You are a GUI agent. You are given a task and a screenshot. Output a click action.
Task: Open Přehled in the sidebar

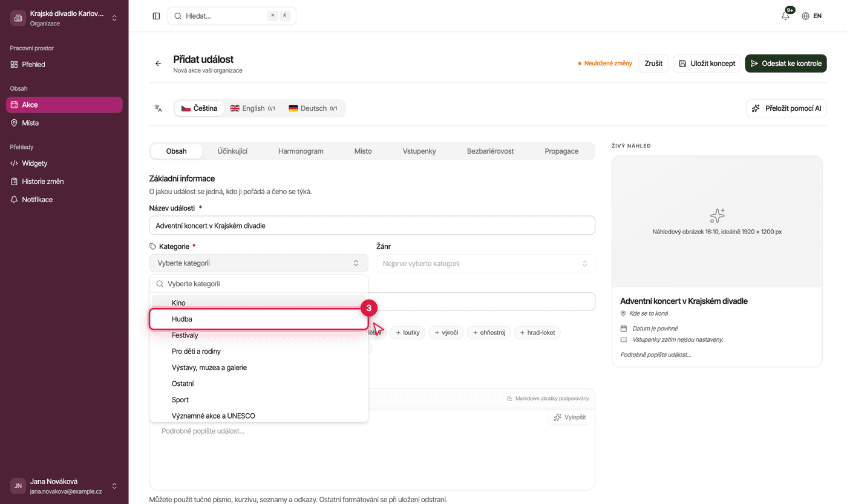pyautogui.click(x=64, y=64)
